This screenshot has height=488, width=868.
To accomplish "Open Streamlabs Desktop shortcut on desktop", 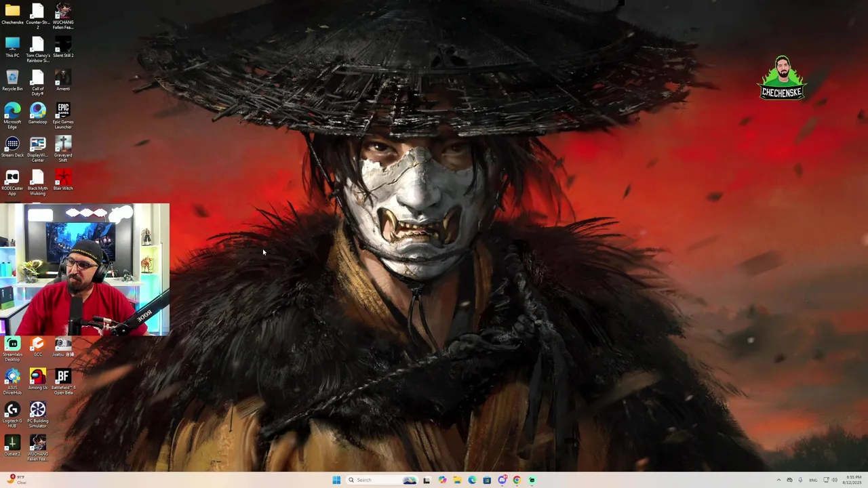I will 12,349.
